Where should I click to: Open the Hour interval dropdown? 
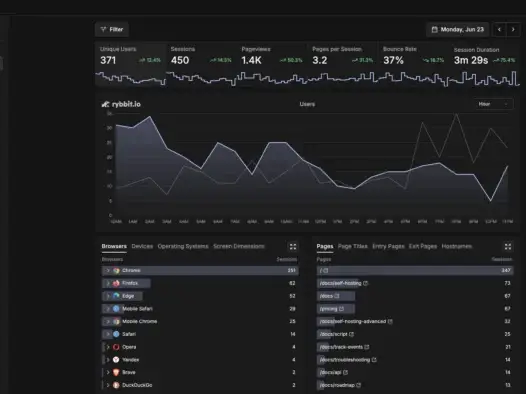click(x=493, y=104)
